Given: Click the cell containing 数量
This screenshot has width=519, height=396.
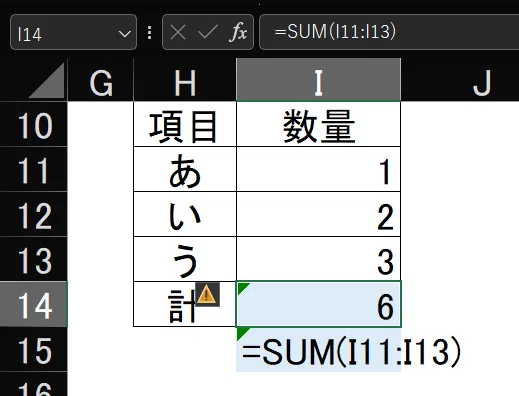Looking at the screenshot, I should (x=319, y=124).
